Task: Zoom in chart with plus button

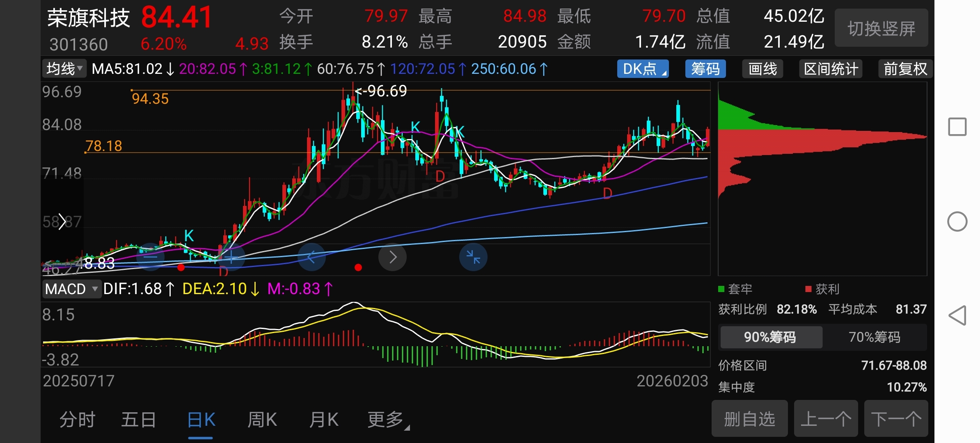Action: 231,257
